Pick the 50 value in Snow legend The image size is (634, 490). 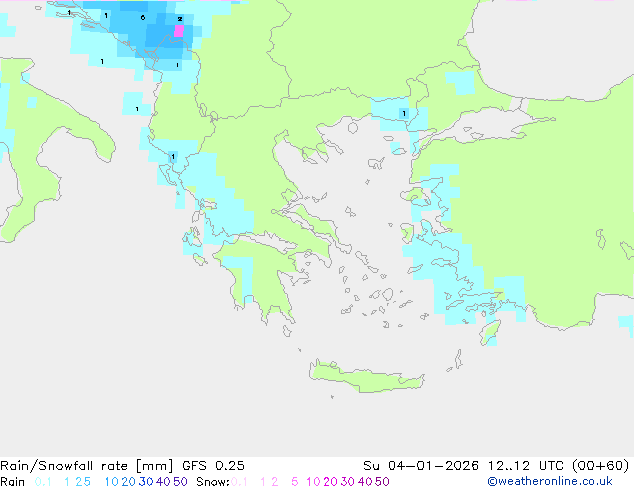(383, 482)
